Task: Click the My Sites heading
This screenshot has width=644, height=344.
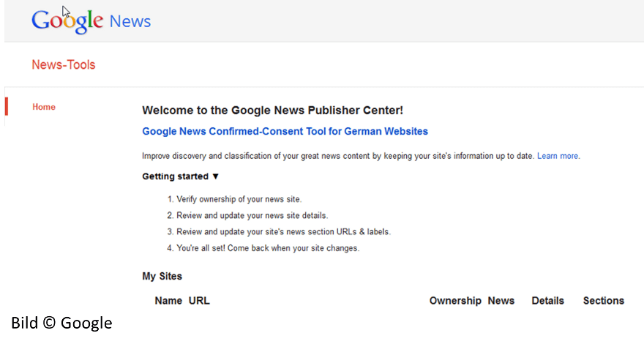Action: [162, 276]
